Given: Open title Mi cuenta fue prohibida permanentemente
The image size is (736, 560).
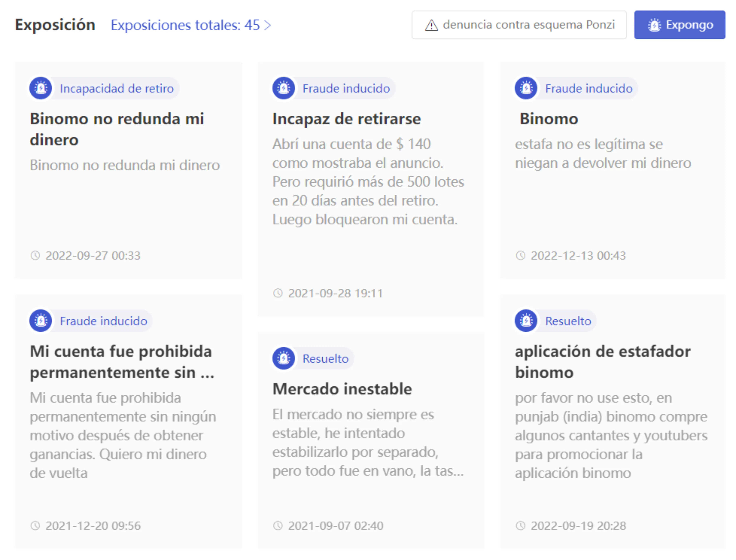Looking at the screenshot, I should tap(122, 362).
